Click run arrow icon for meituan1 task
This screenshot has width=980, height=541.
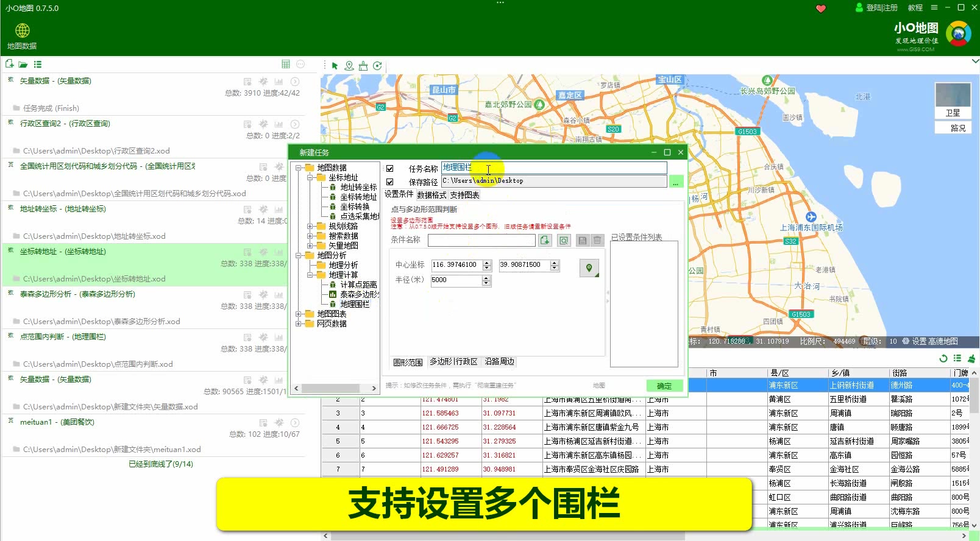(295, 422)
